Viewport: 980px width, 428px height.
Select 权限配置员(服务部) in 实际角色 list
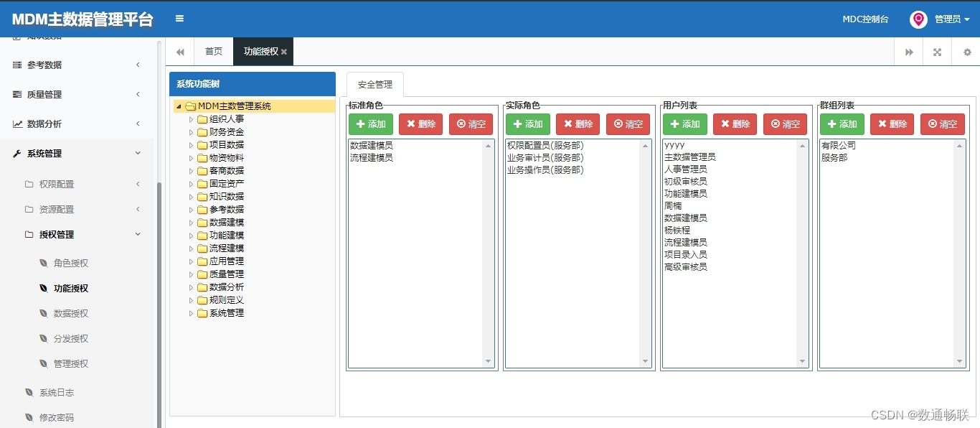coord(545,145)
